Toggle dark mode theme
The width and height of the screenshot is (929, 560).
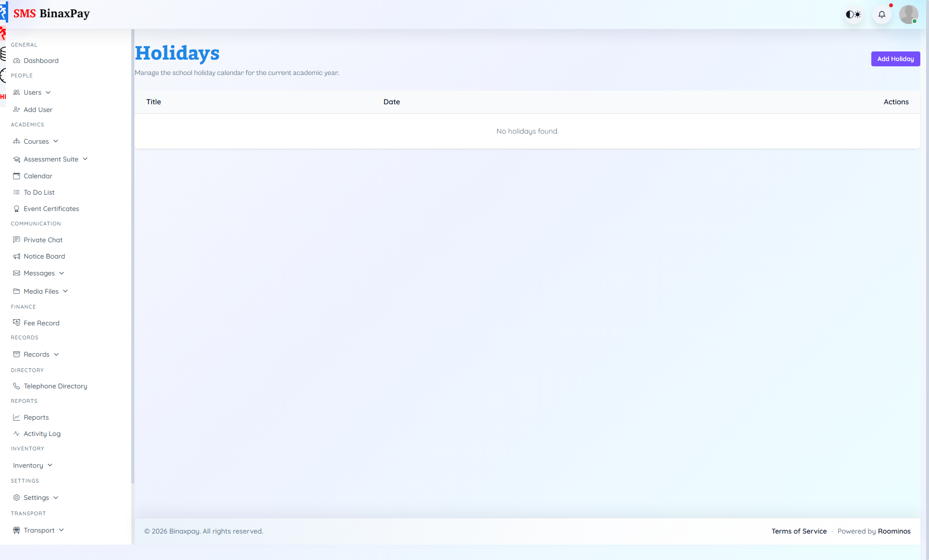coord(854,14)
